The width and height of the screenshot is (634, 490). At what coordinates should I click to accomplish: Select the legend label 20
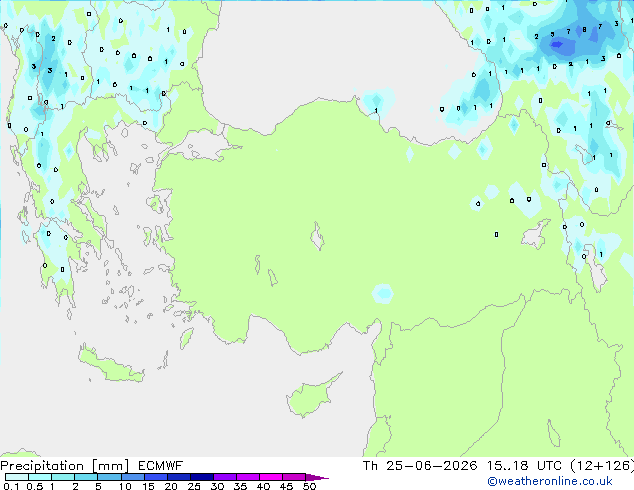(x=171, y=486)
